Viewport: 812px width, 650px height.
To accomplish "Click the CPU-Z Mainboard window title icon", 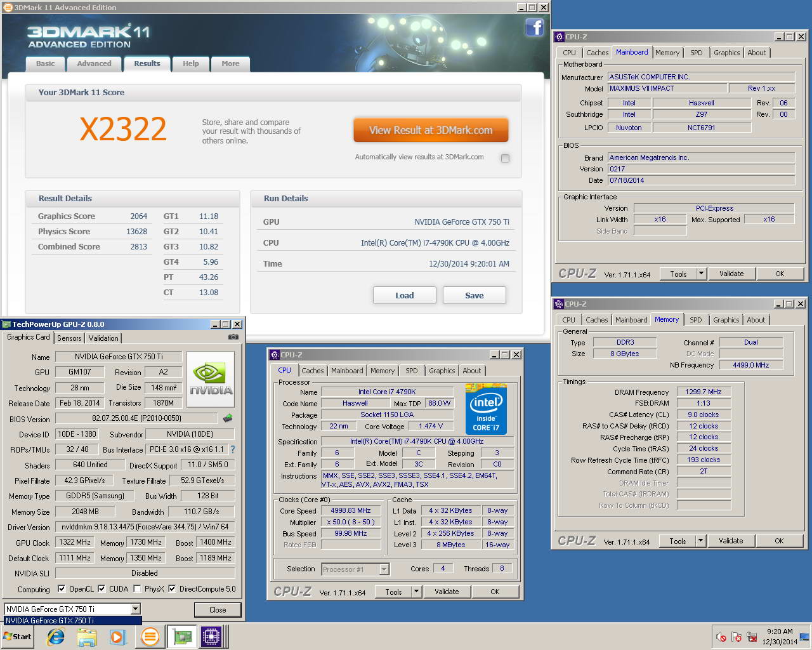I will pos(560,37).
